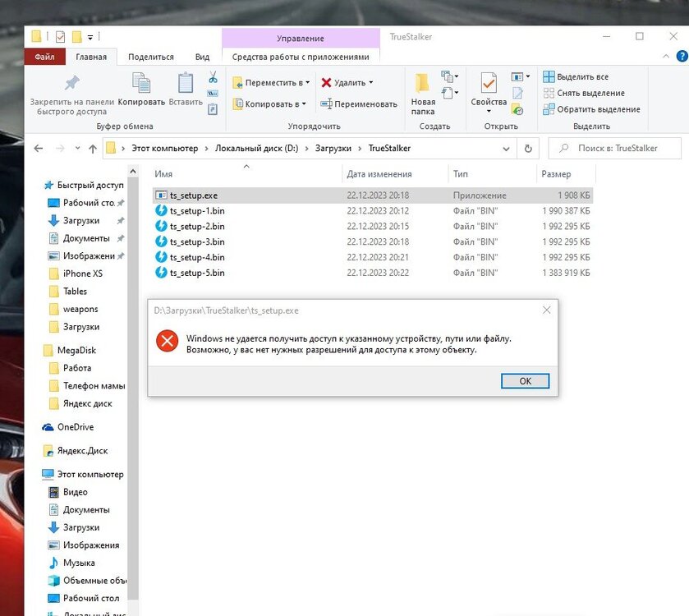Open Быстрый доступ in the navigation pane
Viewport: 689px width, 616px height.
(x=84, y=185)
